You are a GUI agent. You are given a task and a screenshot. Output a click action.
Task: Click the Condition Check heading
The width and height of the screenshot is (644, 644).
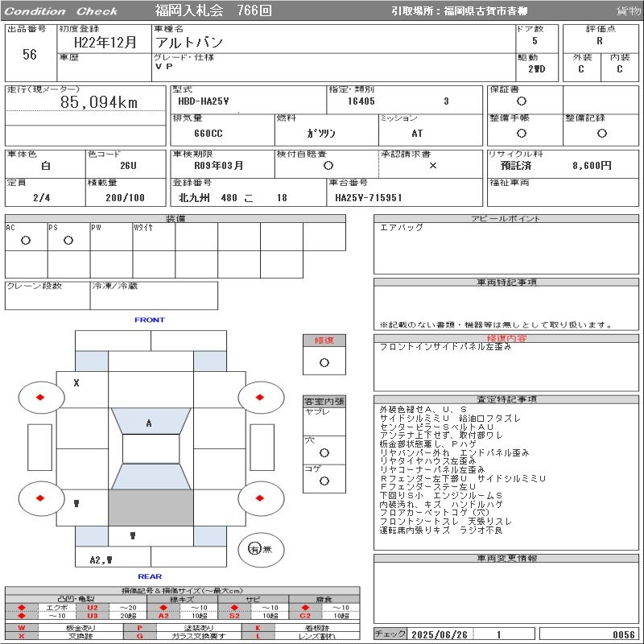click(61, 11)
